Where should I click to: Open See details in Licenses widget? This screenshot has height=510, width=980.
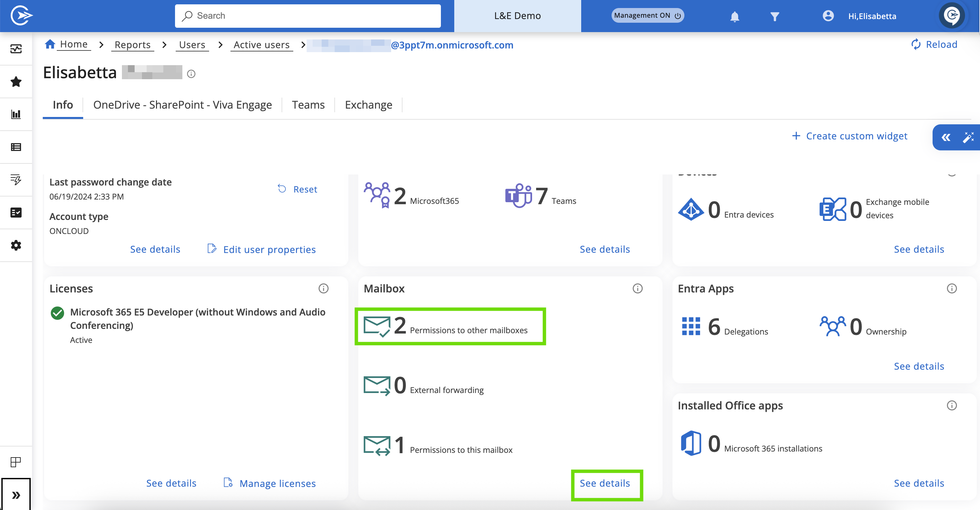point(171,483)
